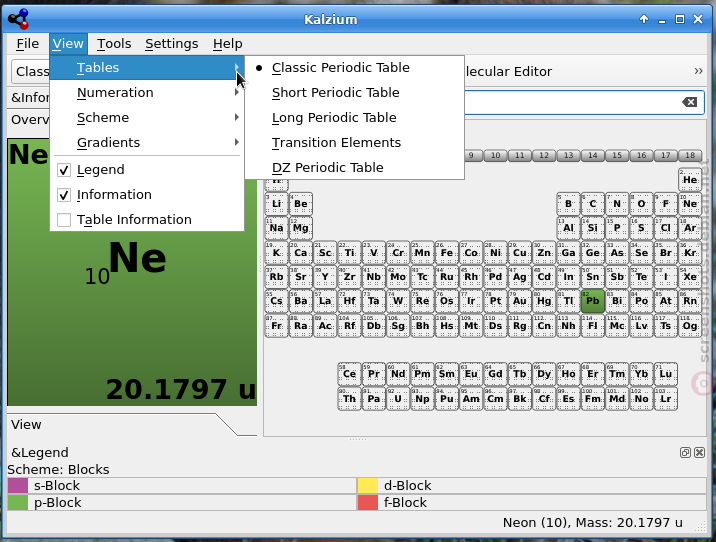Click the 'Scheme: Blocks' legend label

click(58, 469)
